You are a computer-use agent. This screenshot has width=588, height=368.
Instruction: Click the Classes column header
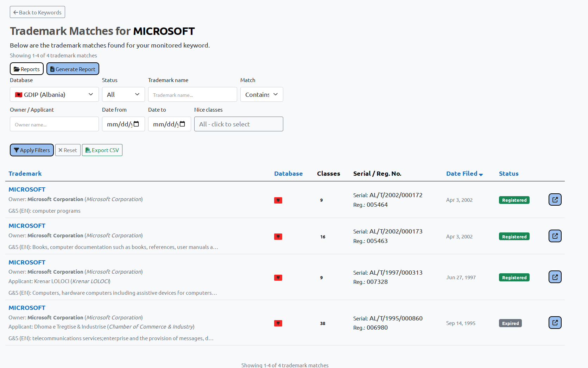pyautogui.click(x=329, y=174)
